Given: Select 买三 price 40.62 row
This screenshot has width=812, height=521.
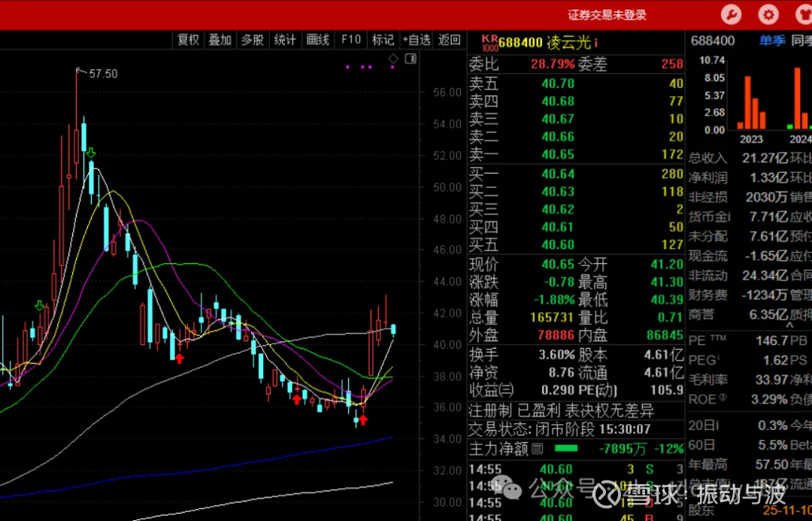Looking at the screenshot, I should [x=576, y=209].
